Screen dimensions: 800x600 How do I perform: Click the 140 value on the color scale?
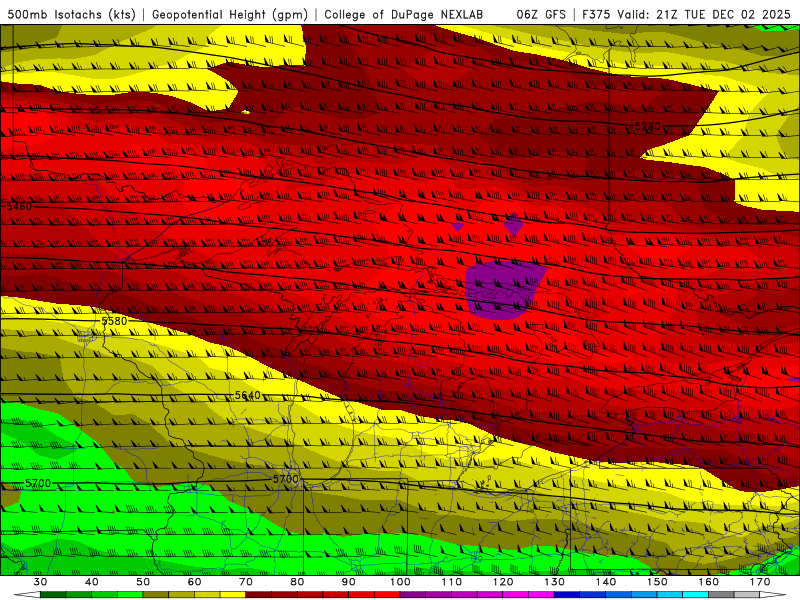point(606,582)
